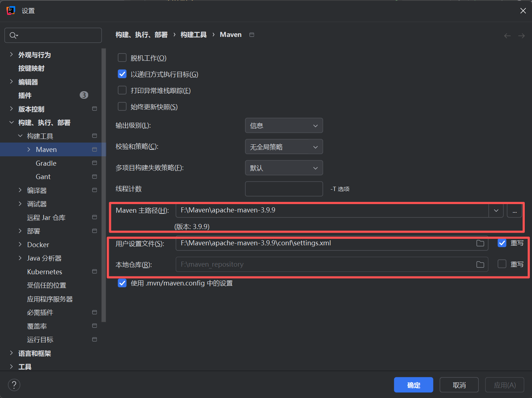Click the settings tree vertical scrollbar
The image size is (532, 398).
[x=104, y=185]
